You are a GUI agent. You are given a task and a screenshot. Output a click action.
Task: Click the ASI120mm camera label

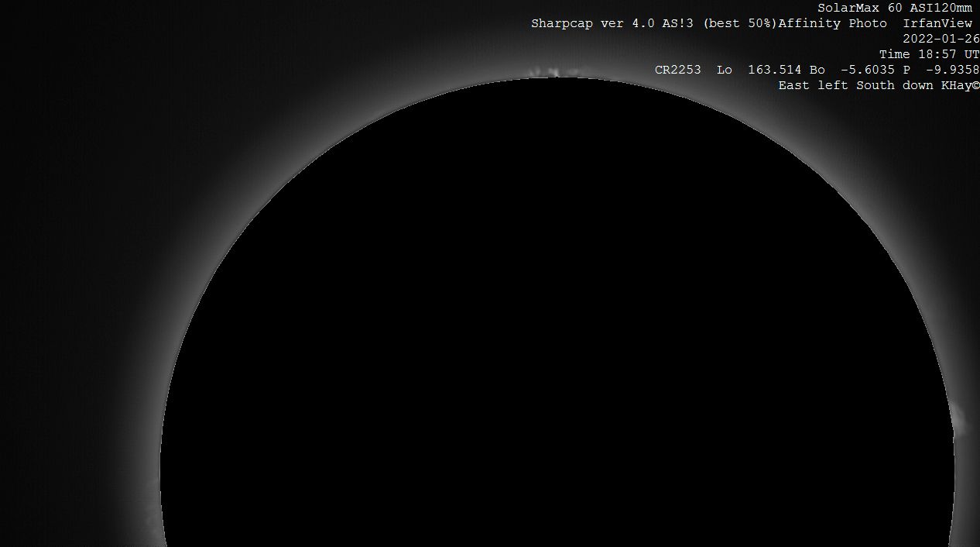pyautogui.click(x=944, y=8)
